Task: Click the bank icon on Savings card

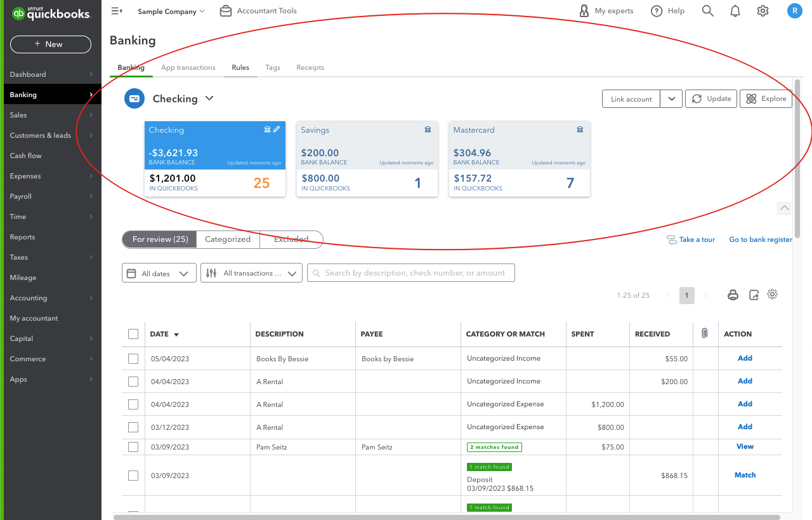Action: (428, 130)
